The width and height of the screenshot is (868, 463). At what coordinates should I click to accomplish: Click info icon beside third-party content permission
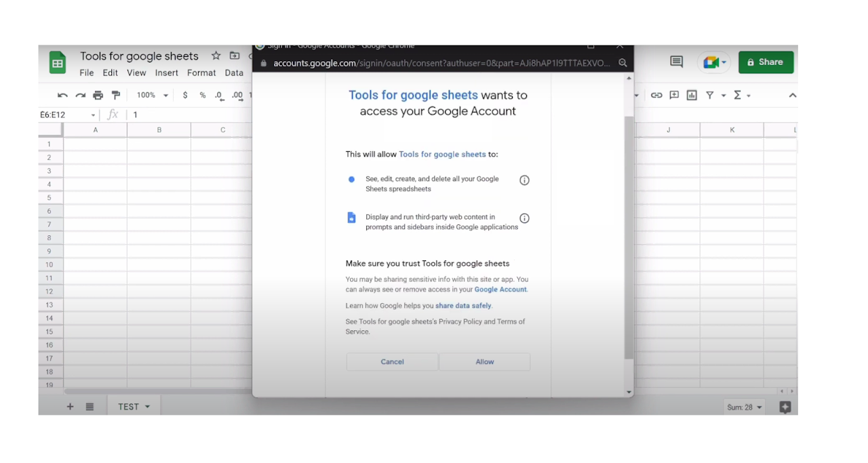click(524, 218)
